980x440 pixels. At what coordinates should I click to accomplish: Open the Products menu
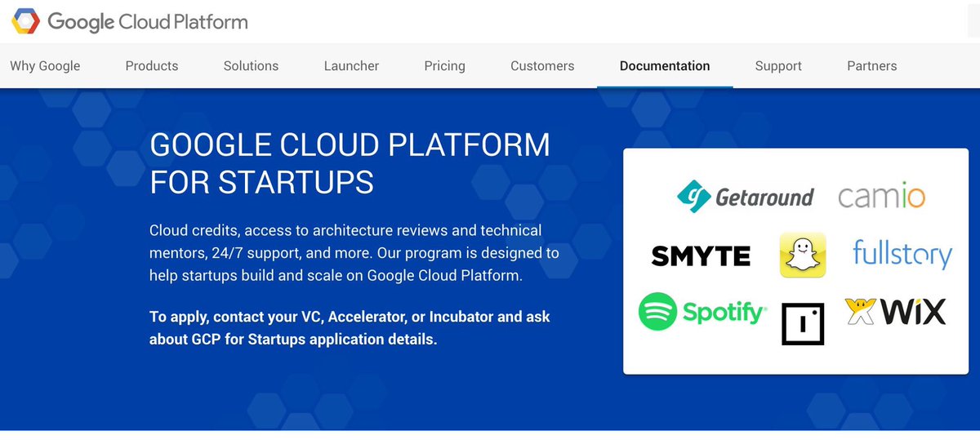[x=152, y=66]
